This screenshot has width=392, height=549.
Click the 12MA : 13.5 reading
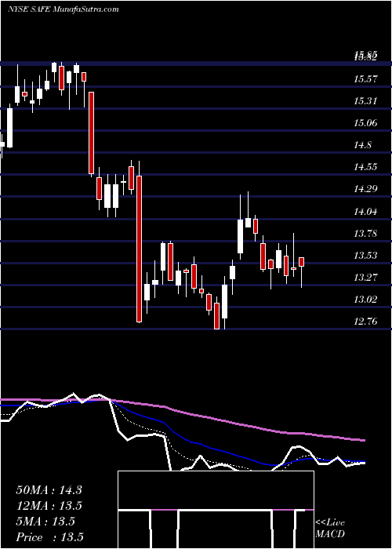[x=49, y=506]
